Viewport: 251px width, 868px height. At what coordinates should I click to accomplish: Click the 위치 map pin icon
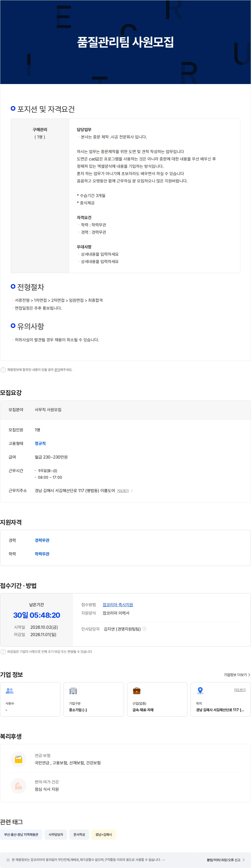(x=200, y=691)
